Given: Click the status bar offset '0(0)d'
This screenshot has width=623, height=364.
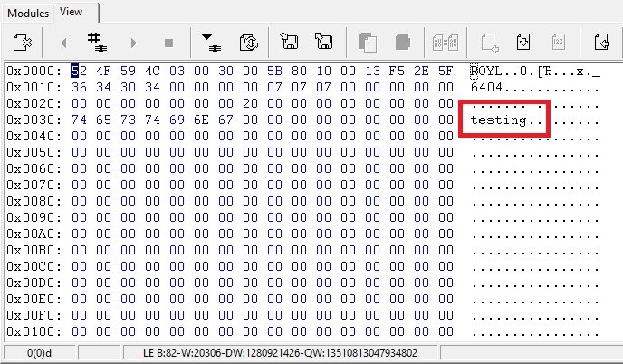Looking at the screenshot, I should pos(39,353).
